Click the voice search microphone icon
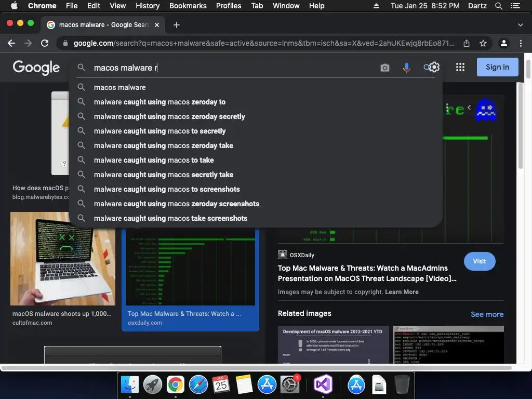The width and height of the screenshot is (532, 399). (x=406, y=68)
